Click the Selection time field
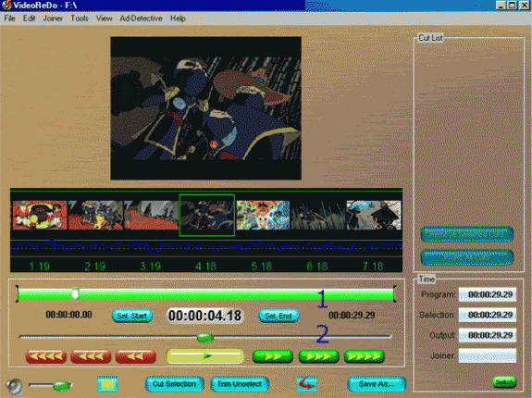532x398 pixels. [x=488, y=315]
